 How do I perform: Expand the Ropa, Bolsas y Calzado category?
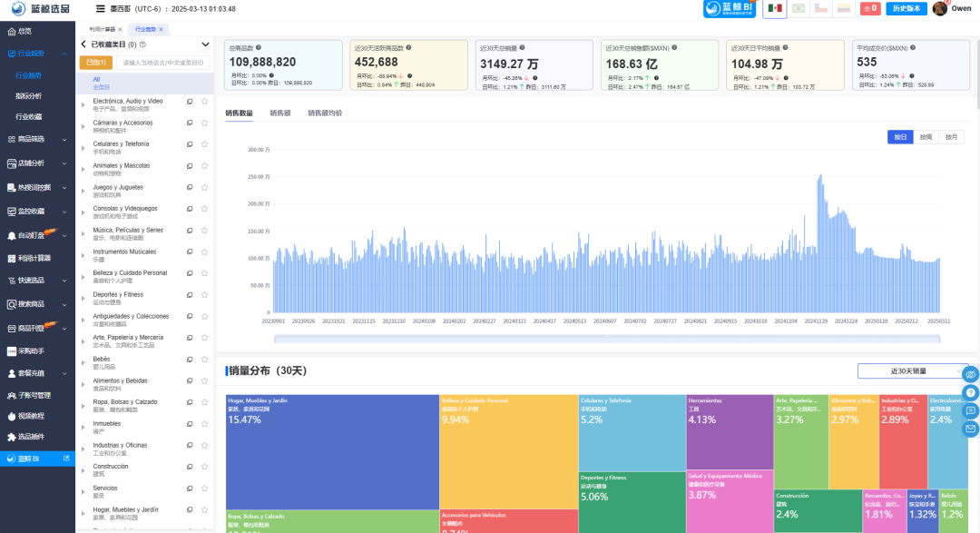click(x=83, y=406)
